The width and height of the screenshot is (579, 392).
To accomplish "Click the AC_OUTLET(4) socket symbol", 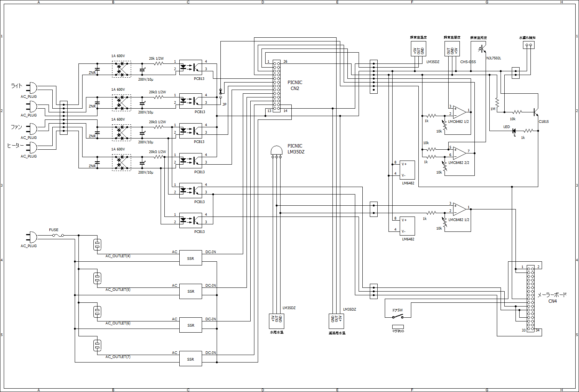I will pos(97,245).
